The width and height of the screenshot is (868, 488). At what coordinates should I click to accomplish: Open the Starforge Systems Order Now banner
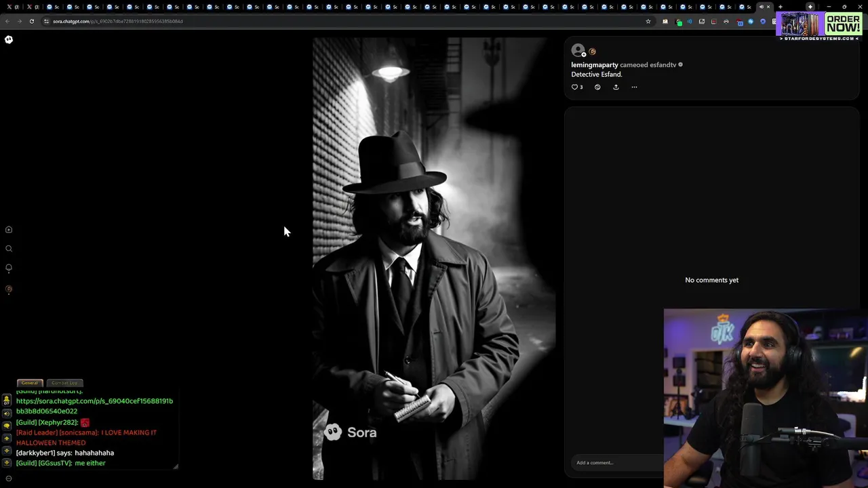pyautogui.click(x=819, y=26)
